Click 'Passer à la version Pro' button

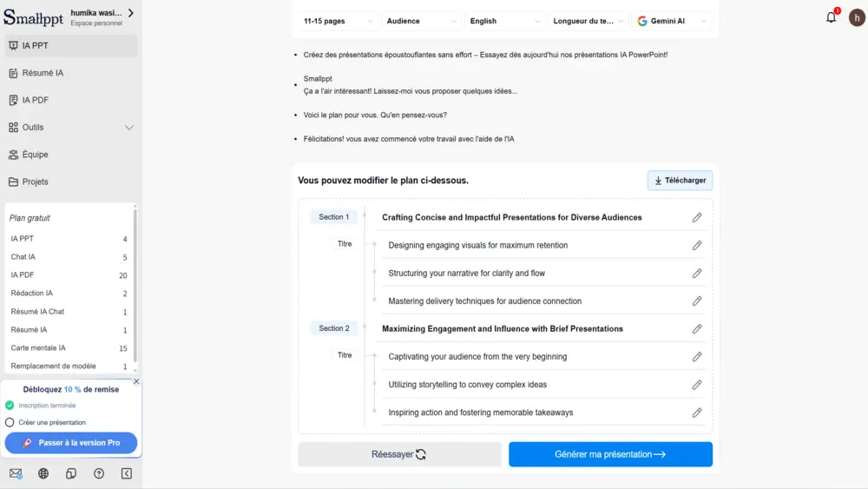(71, 443)
